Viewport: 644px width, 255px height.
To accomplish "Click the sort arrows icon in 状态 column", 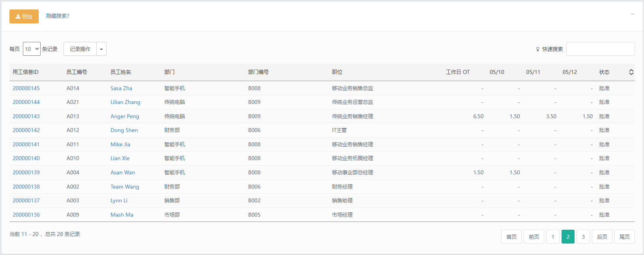I will click(x=631, y=72).
